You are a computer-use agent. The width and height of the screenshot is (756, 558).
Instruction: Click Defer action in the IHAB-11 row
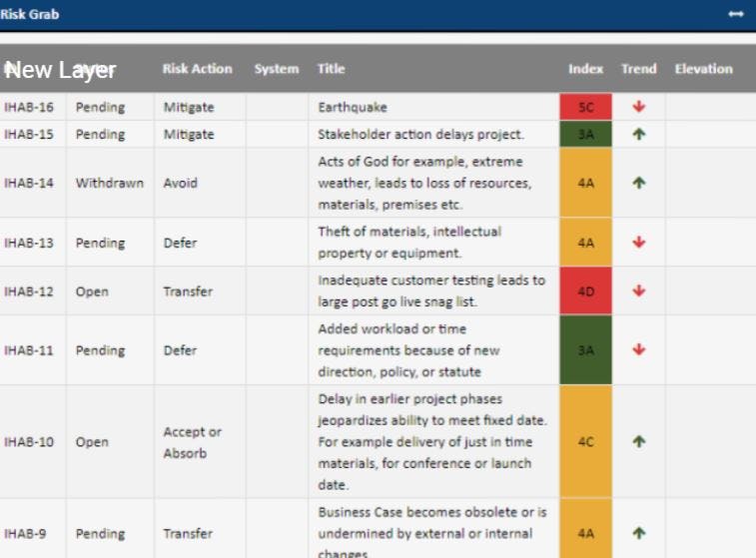180,350
